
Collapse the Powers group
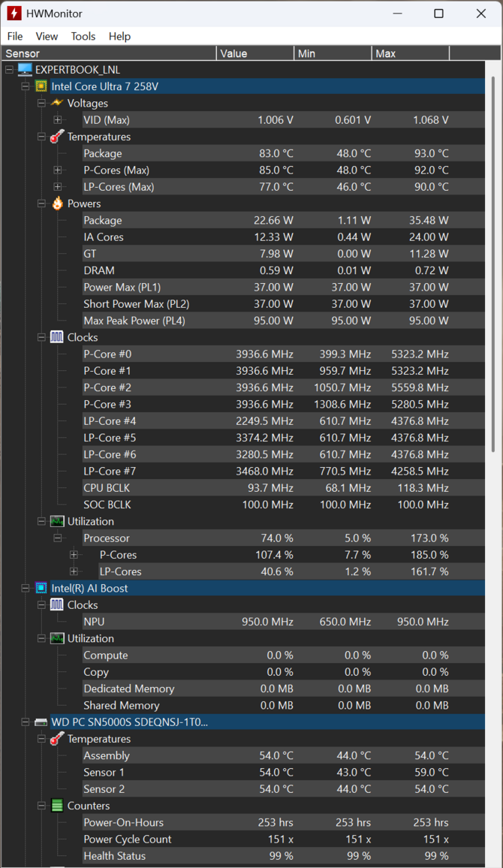pyautogui.click(x=41, y=203)
